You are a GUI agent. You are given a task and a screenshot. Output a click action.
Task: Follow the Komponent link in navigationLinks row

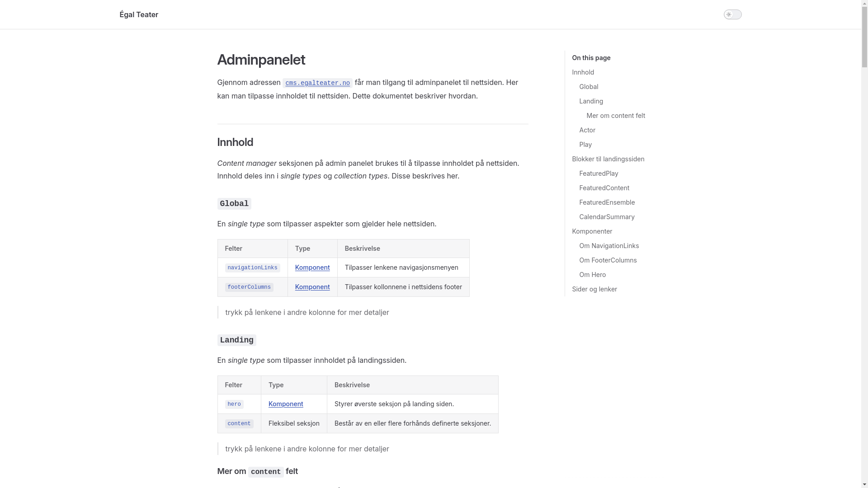click(312, 267)
